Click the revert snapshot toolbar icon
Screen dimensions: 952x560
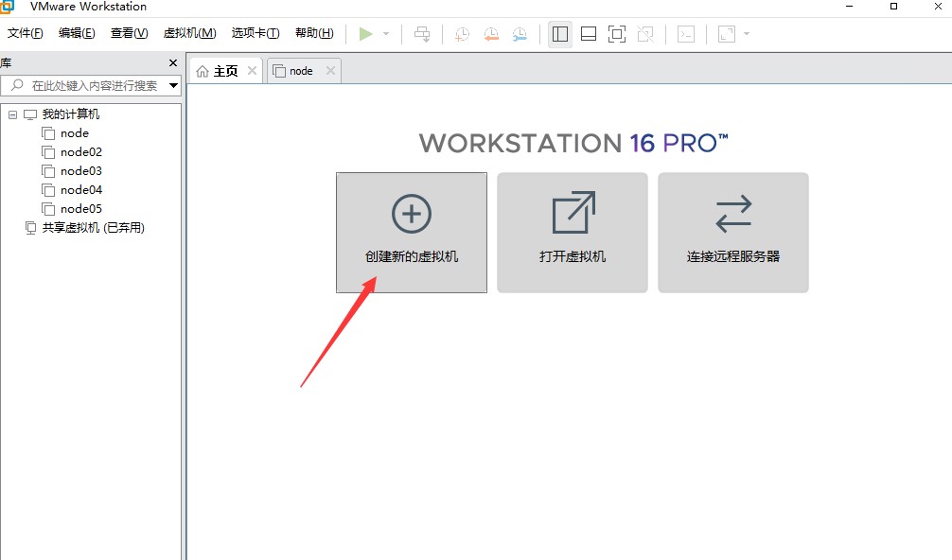pos(491,34)
